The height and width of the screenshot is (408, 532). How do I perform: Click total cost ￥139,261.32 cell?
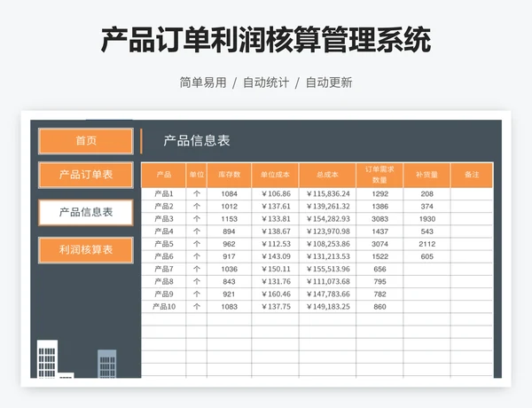[328, 207]
